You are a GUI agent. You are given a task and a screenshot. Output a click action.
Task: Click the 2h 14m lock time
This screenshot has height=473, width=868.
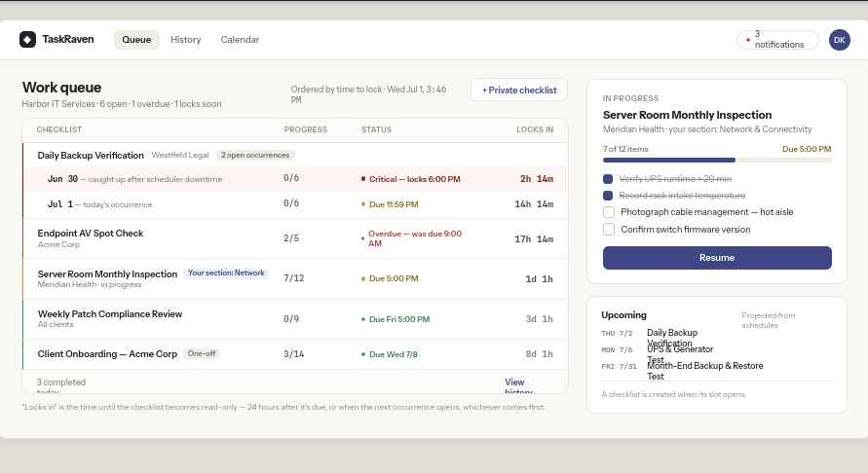coord(537,179)
